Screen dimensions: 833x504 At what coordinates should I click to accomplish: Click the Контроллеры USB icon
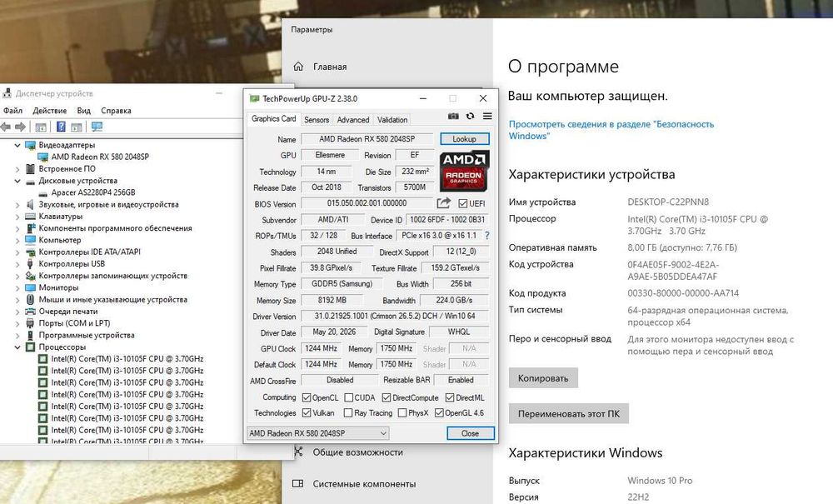pos(30,264)
